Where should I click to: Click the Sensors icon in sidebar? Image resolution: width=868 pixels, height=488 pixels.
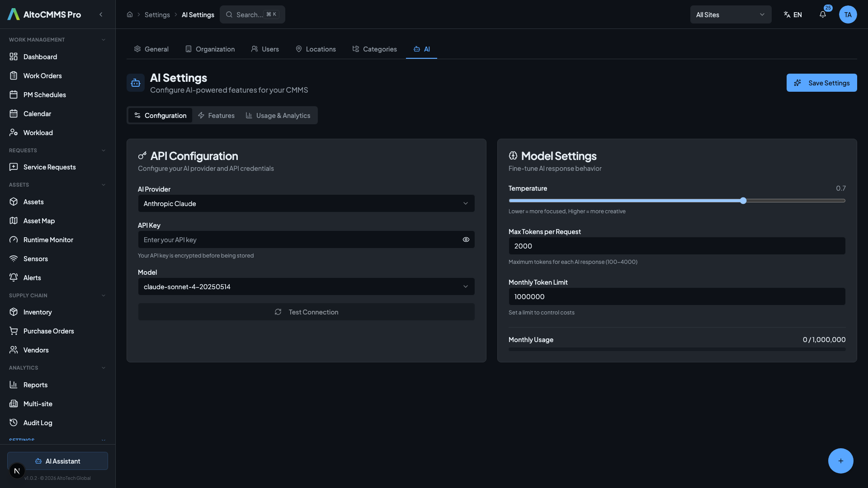(x=14, y=258)
